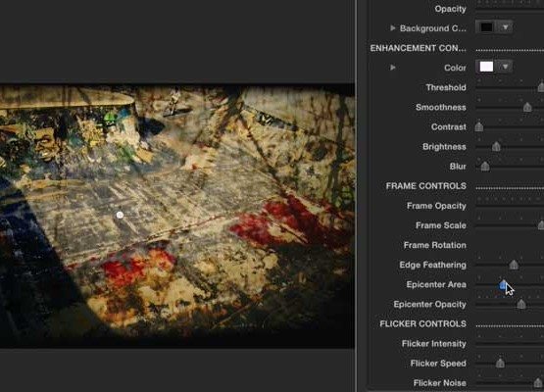Click the Edge Feathering slider handle

point(514,265)
